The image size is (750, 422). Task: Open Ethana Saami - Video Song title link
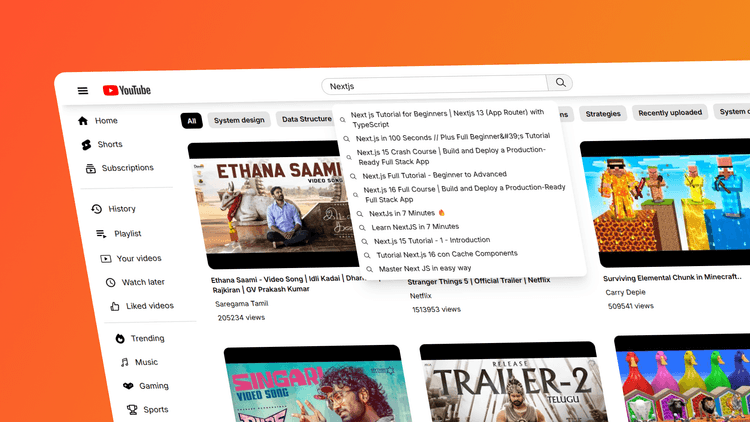pyautogui.click(x=287, y=284)
